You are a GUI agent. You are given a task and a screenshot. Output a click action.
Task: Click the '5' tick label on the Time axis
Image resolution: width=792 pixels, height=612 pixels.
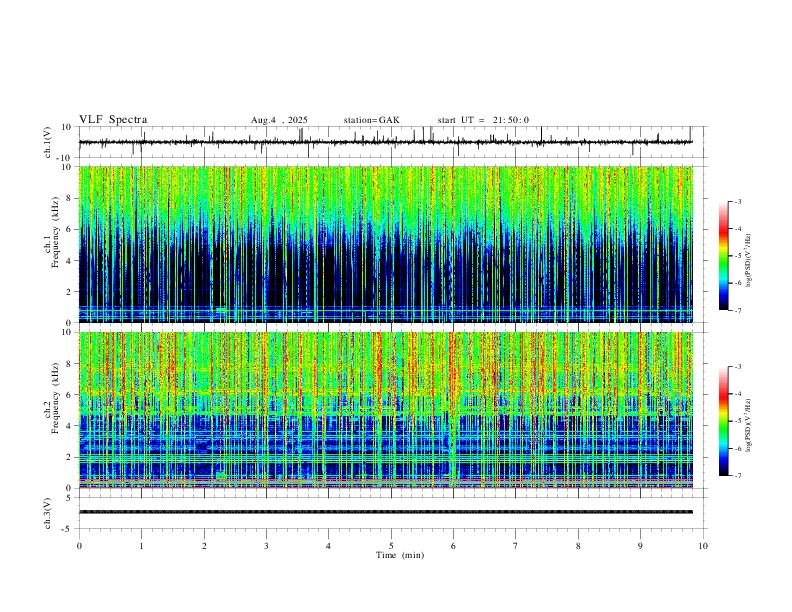(x=391, y=546)
